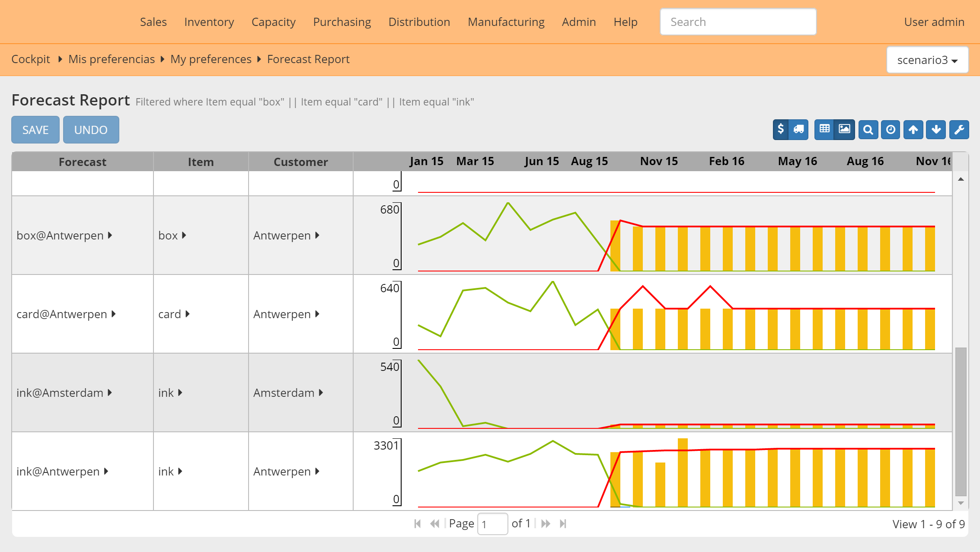980x552 pixels.
Task: Click the import up-arrow icon
Action: (913, 130)
